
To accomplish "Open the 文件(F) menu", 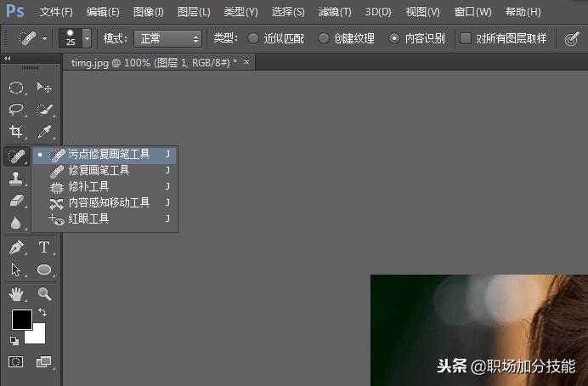I will click(56, 12).
